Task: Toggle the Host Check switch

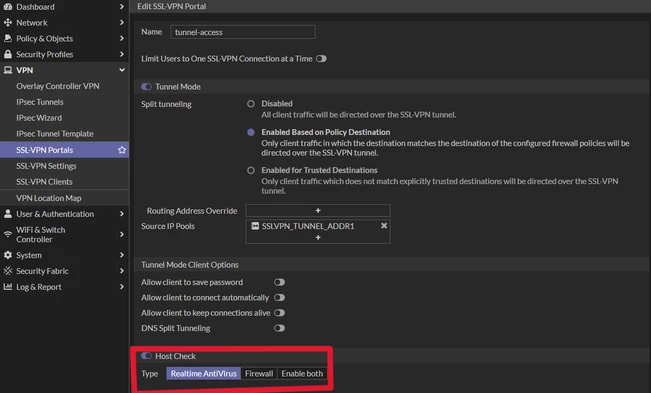Action: (146, 356)
